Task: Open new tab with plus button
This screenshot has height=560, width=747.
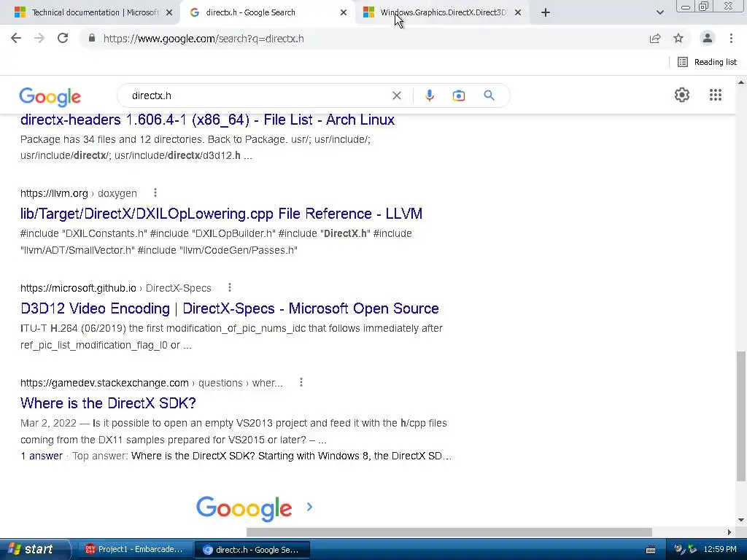Action: click(546, 12)
